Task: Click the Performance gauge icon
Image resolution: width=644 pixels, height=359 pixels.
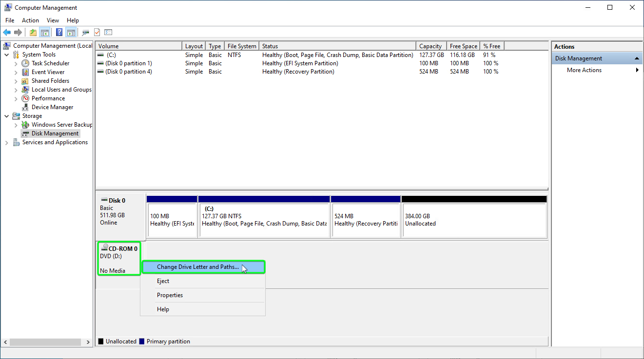Action: point(25,98)
